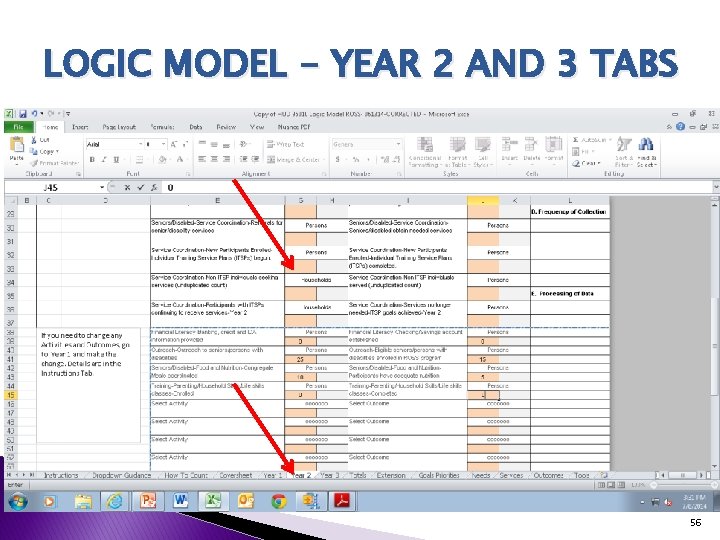Click the horizontal scrollbar at the sheet bottom
Image resolution: width=720 pixels, height=540 pixels.
point(683,475)
